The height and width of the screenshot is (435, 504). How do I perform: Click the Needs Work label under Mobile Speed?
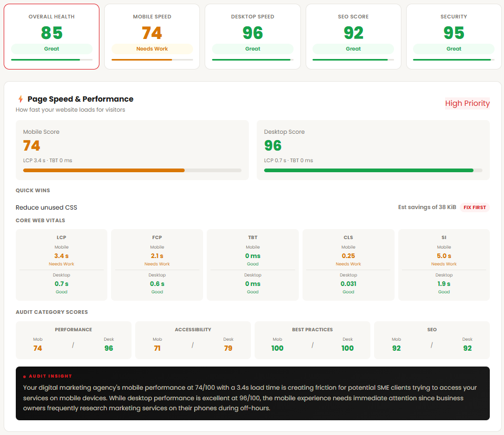coord(152,48)
